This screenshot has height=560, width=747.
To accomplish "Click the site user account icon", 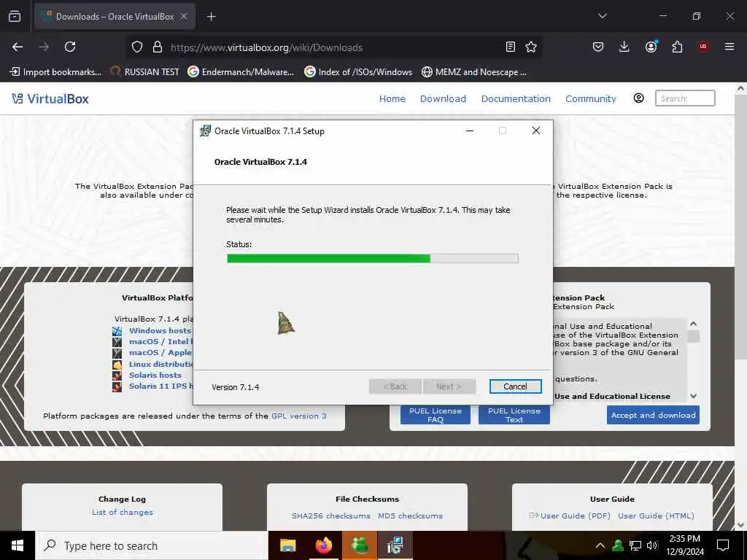I will (x=639, y=98).
